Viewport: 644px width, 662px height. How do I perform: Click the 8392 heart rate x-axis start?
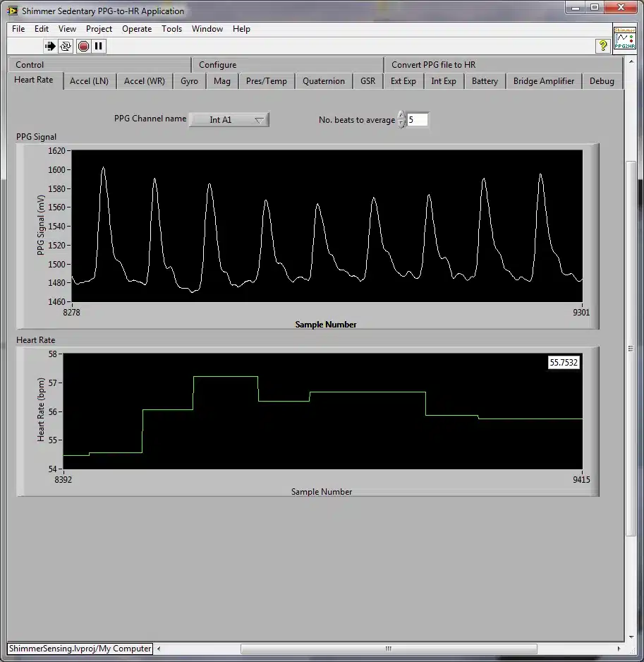pos(63,480)
